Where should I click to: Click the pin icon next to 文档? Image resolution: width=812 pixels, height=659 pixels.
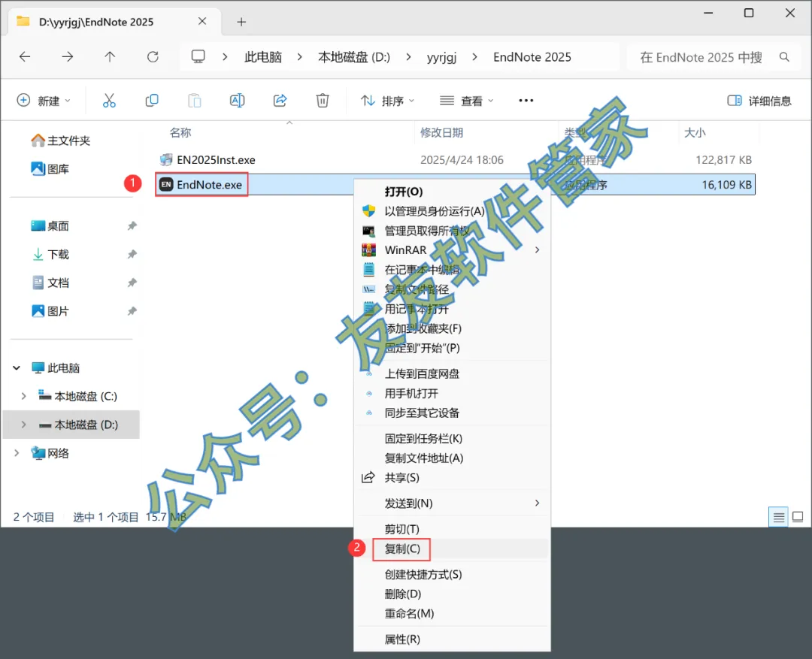(132, 283)
